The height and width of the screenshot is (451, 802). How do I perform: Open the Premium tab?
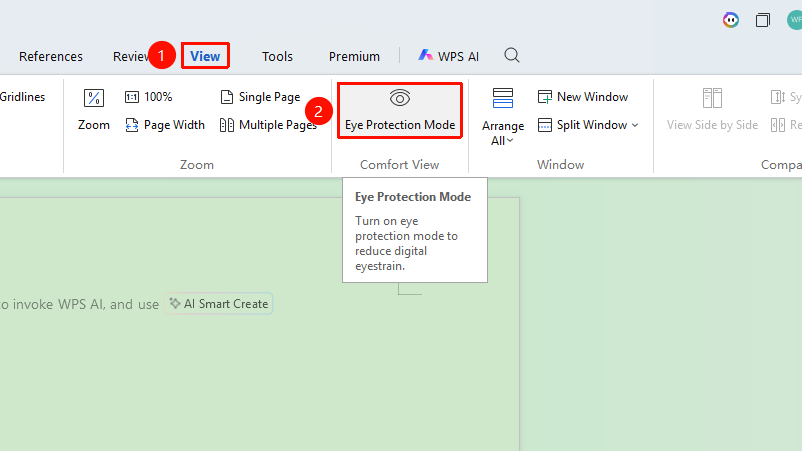click(354, 56)
